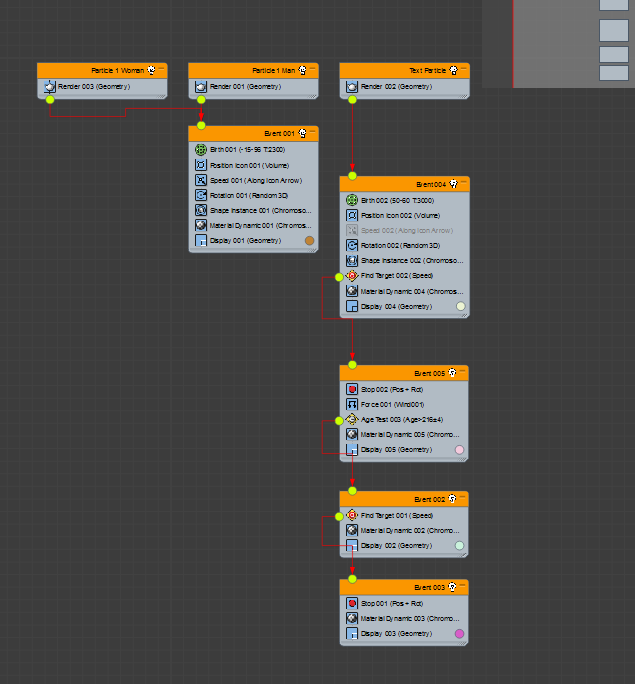Click the Position Icon 002 operator icon

pyautogui.click(x=352, y=215)
